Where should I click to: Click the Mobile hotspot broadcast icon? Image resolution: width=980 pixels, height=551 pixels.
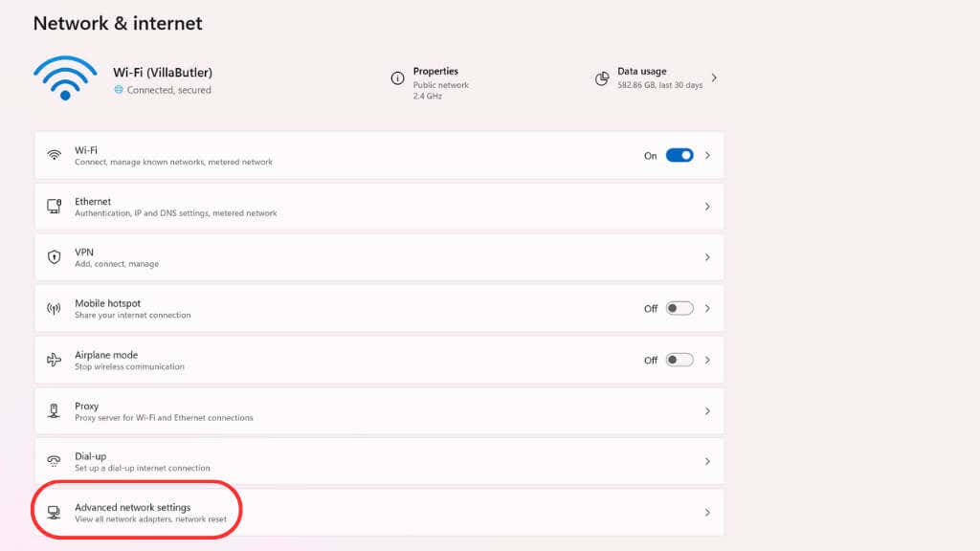55,309
